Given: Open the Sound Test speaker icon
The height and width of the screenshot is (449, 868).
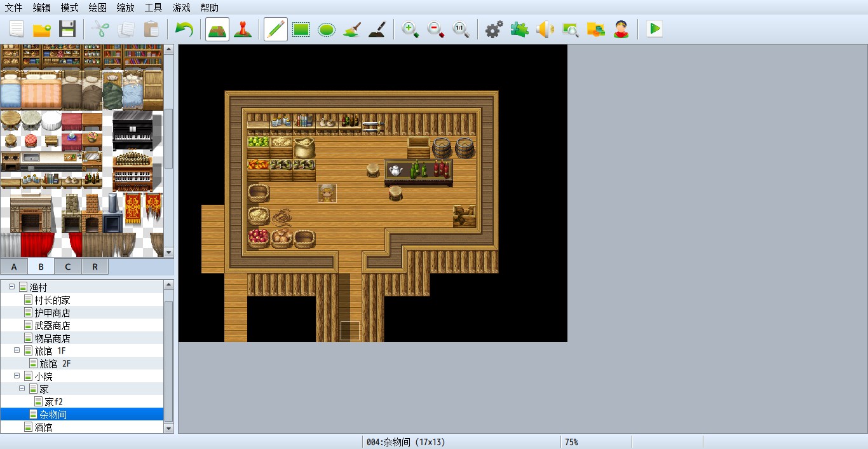Looking at the screenshot, I should coord(545,29).
